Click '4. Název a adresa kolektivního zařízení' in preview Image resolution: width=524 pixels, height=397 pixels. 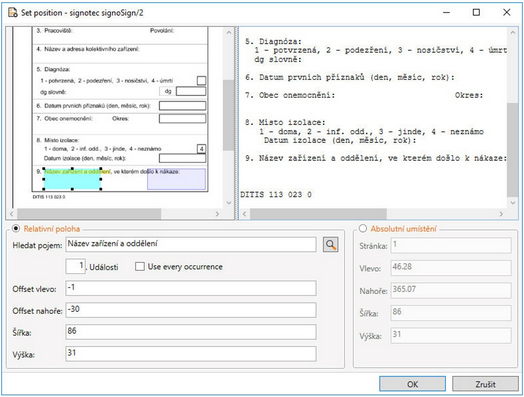coord(88,49)
